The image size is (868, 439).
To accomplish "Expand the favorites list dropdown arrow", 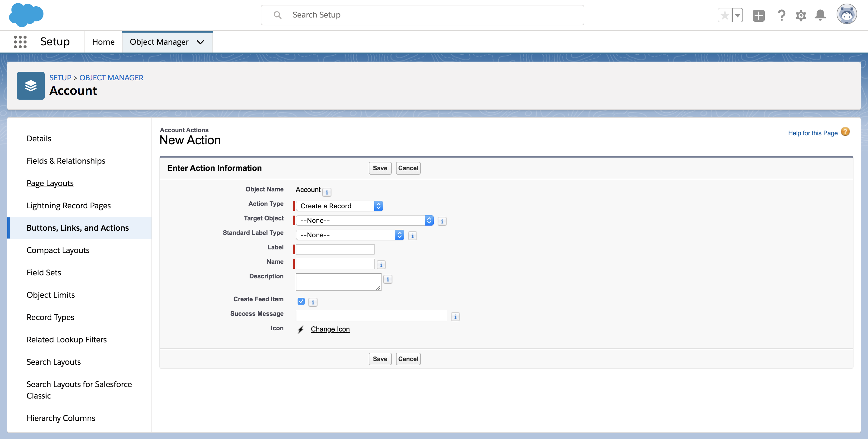I will click(738, 15).
